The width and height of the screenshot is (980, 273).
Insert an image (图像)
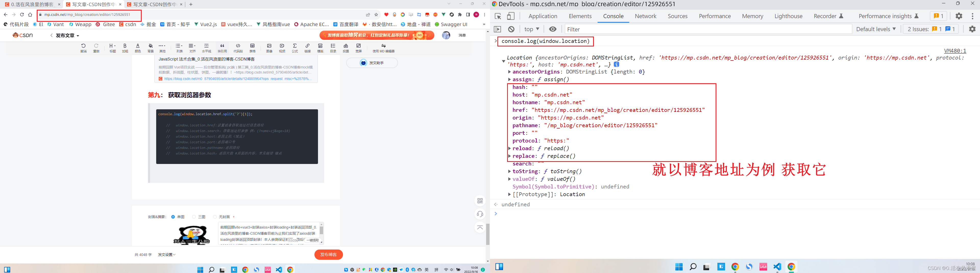point(269,48)
